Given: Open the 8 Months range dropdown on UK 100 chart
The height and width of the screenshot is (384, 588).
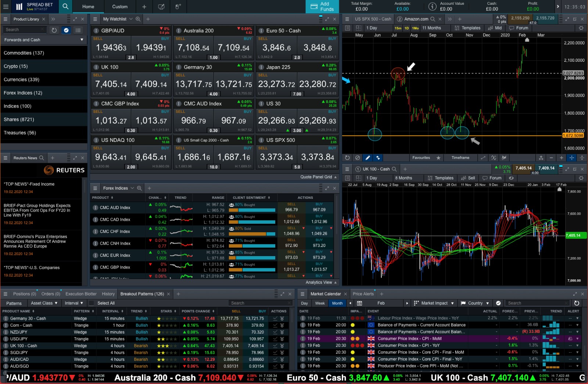Looking at the screenshot, I should coord(408,178).
